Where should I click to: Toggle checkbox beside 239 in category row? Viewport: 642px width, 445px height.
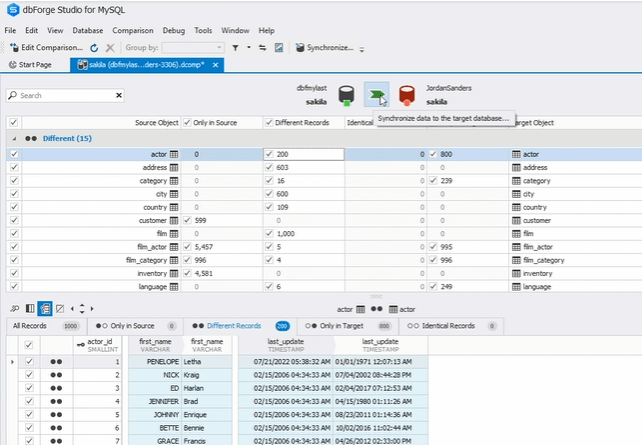point(433,181)
